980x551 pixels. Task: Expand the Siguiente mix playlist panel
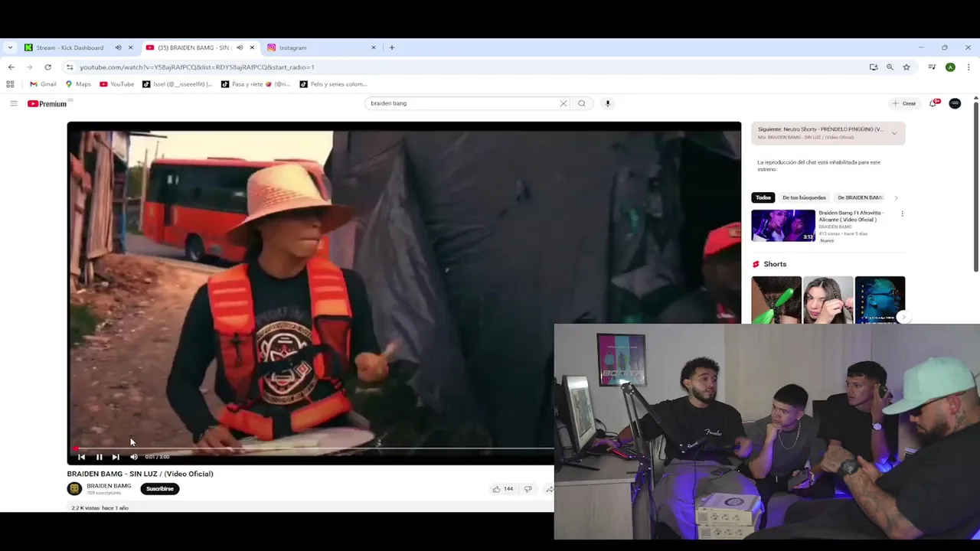[894, 133]
